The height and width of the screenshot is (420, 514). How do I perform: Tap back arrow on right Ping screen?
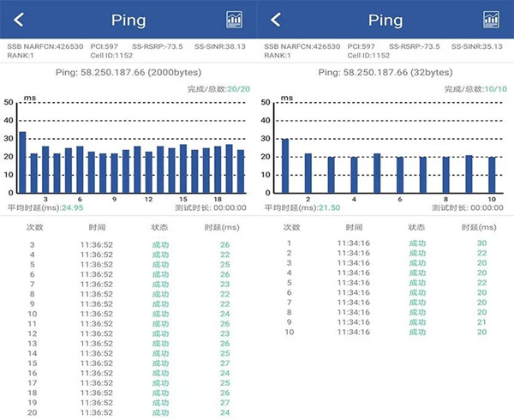[x=276, y=20]
